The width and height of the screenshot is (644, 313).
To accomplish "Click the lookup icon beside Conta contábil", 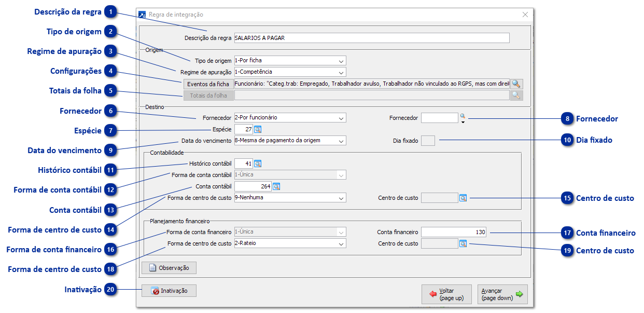I will click(276, 186).
